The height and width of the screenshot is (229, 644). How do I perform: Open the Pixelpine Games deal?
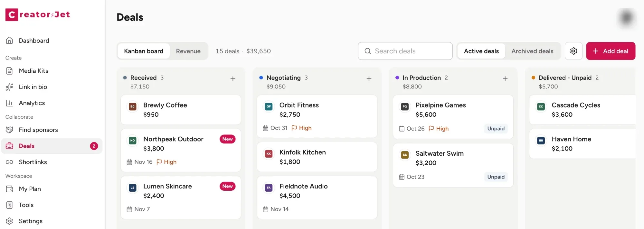coord(453,117)
